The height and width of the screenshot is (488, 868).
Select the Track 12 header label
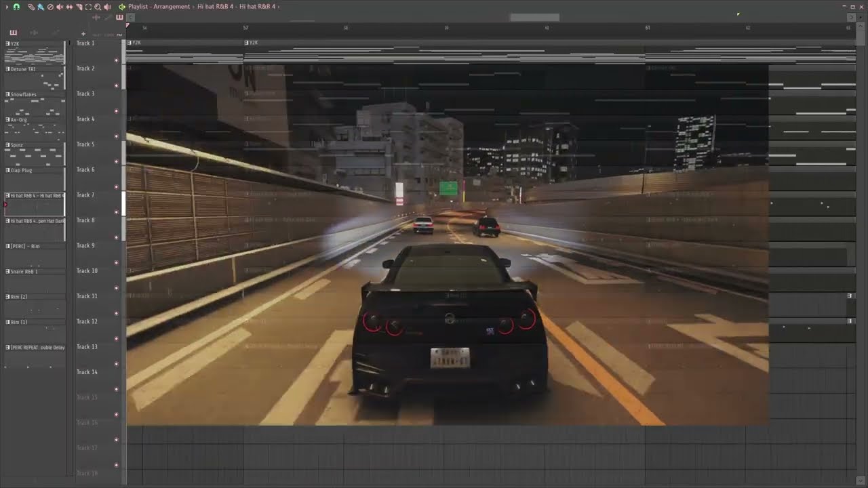(87, 321)
